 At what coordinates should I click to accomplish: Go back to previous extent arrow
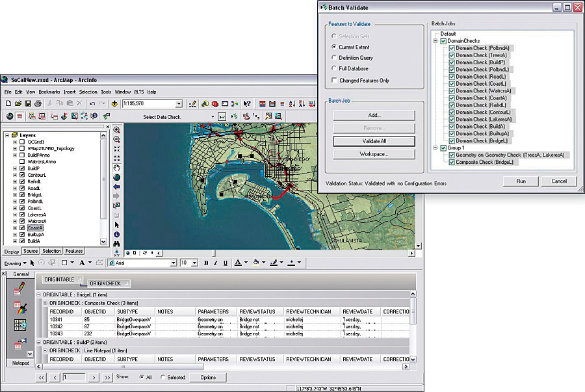[117, 186]
